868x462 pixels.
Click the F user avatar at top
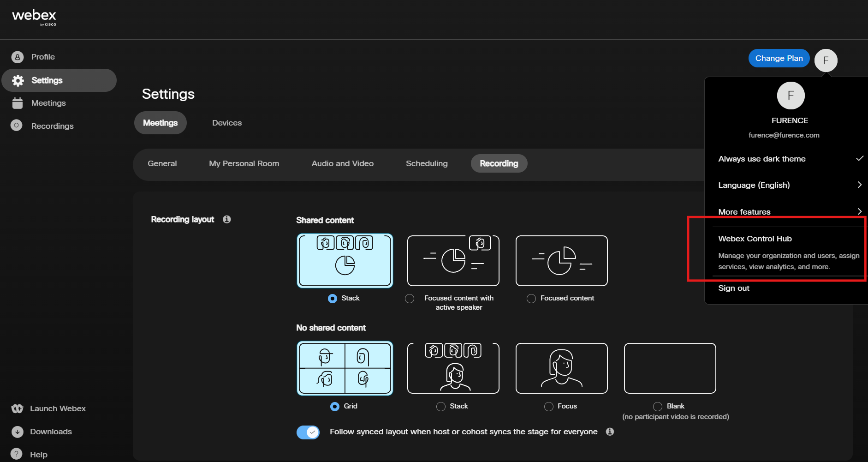point(826,60)
